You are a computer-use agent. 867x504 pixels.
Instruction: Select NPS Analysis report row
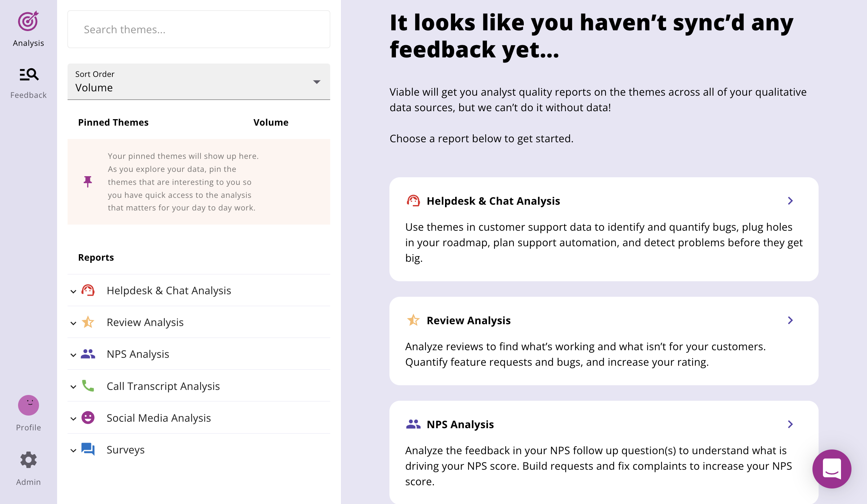(x=199, y=354)
